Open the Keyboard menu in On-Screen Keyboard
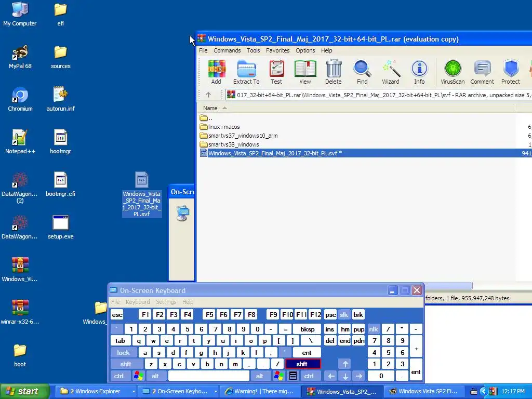Screen dimensions: 532x399 [x=137, y=302]
